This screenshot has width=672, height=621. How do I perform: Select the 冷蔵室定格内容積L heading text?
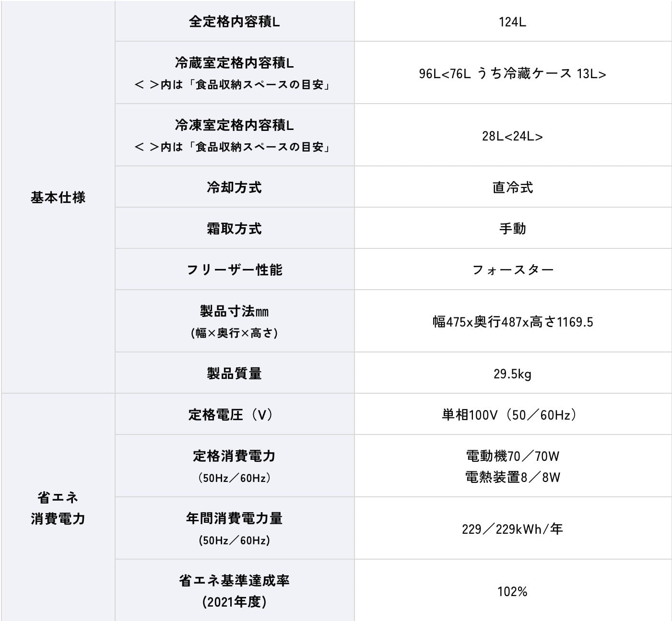click(x=234, y=63)
